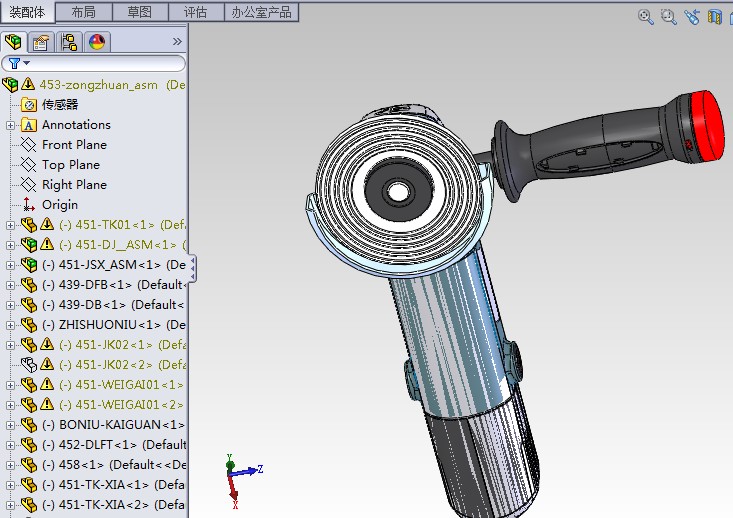Expand the 451-TK01<1> component
The height and width of the screenshot is (518, 733).
[10, 225]
